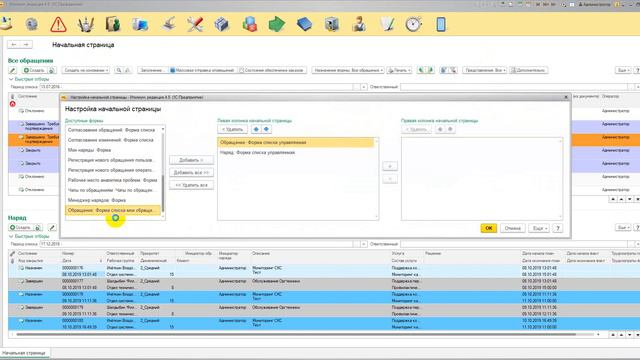
Task: Open the wrench and screwdriver section
Action: tap(195, 24)
